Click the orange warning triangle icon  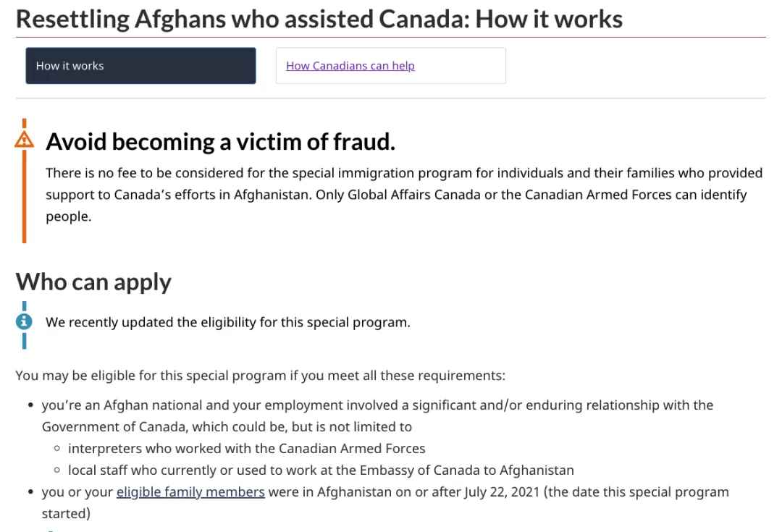[x=24, y=140]
